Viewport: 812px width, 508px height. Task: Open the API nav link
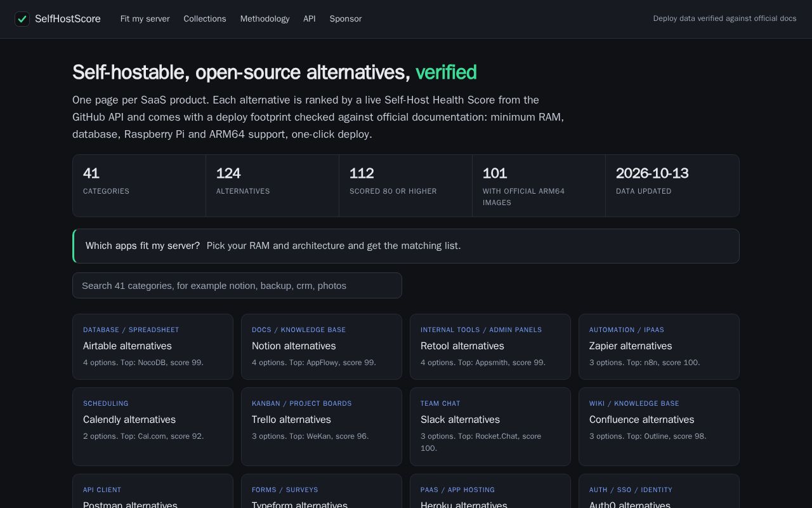click(310, 19)
